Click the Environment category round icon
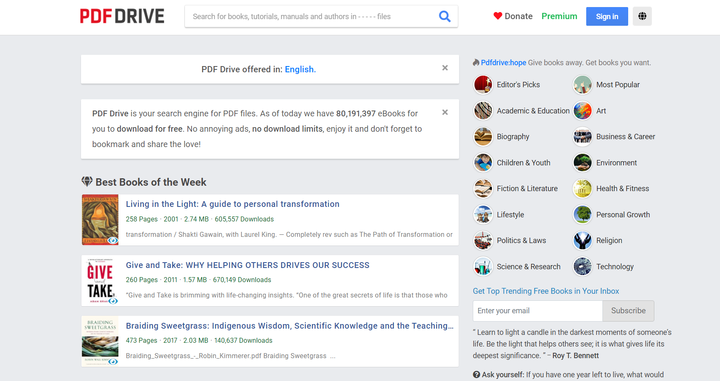Image resolution: width=720 pixels, height=381 pixels. coord(582,162)
